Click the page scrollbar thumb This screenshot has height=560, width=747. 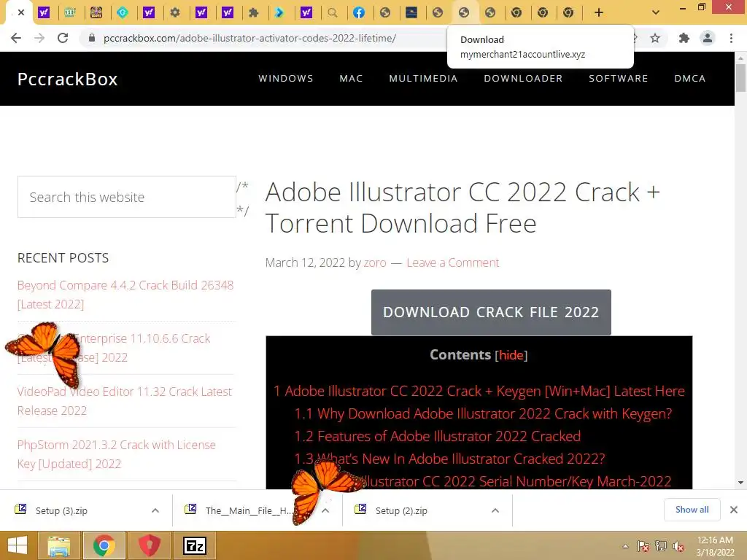[740, 78]
